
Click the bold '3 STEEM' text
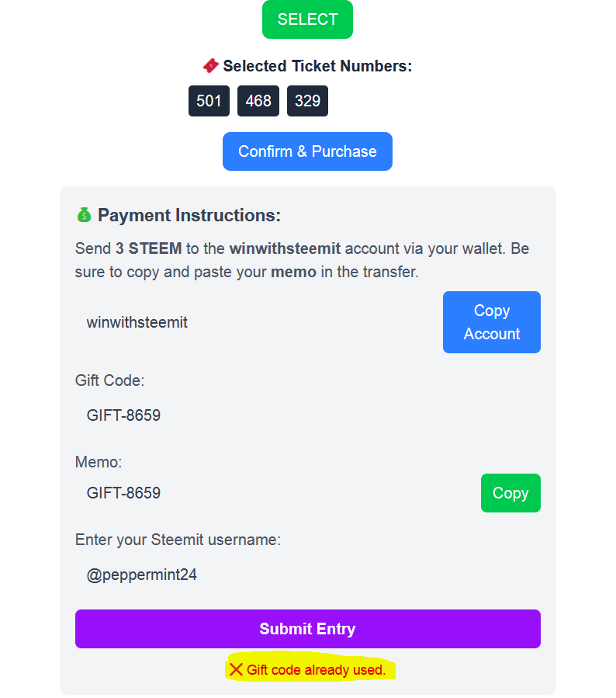click(148, 249)
